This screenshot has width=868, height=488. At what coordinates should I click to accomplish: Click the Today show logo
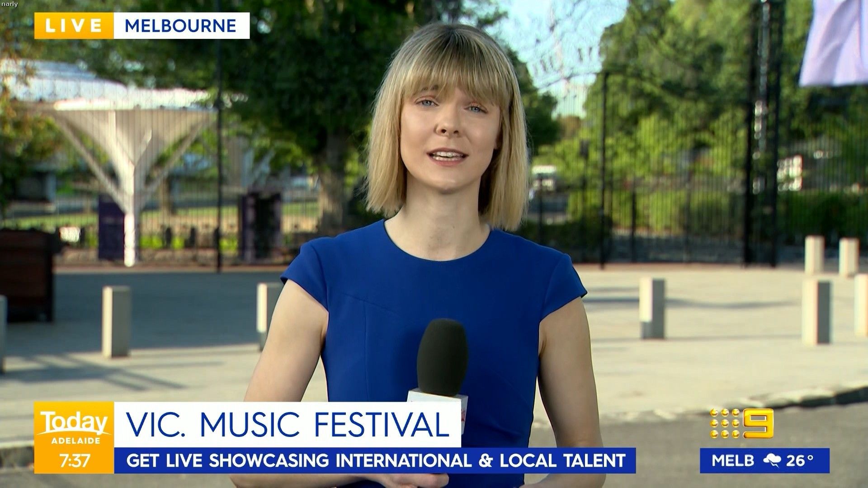[74, 424]
